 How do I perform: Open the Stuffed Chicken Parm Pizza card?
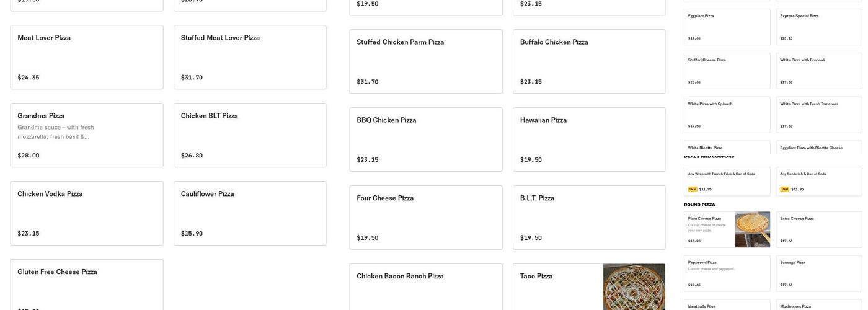[x=426, y=61]
